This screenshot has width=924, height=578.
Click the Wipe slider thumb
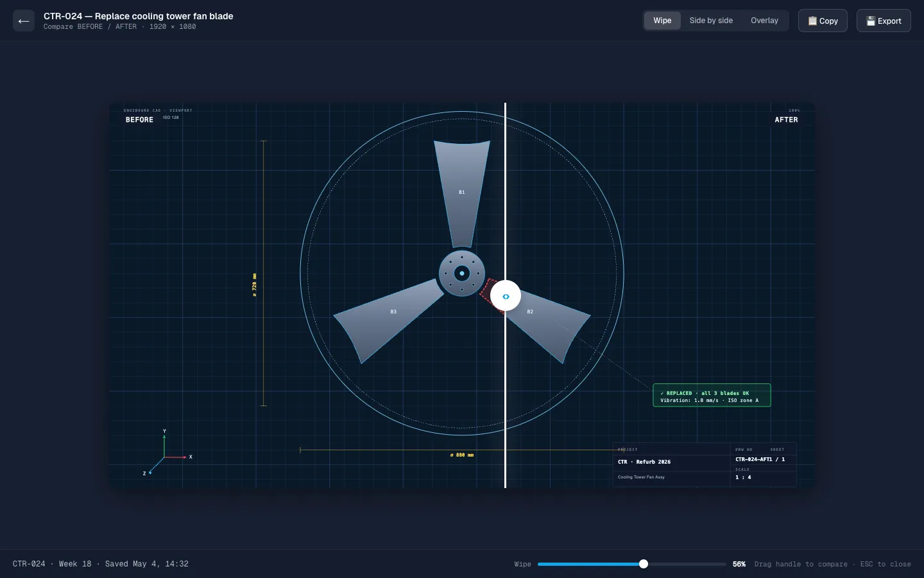click(644, 564)
